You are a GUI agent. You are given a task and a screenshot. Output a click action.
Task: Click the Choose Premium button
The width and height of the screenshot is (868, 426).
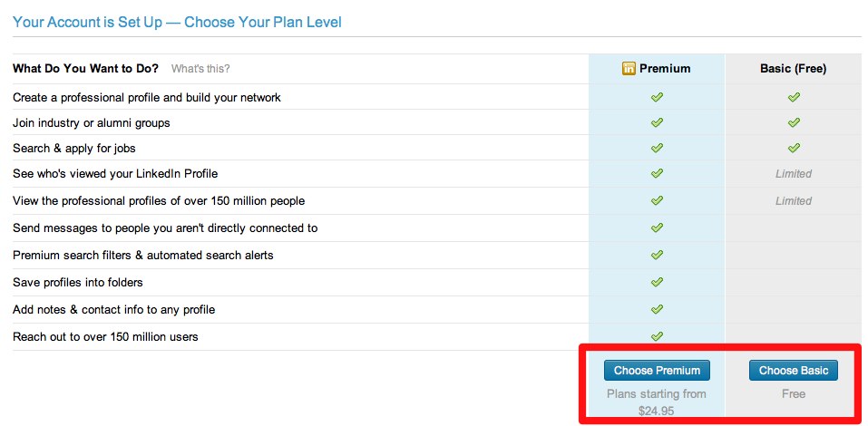point(657,370)
